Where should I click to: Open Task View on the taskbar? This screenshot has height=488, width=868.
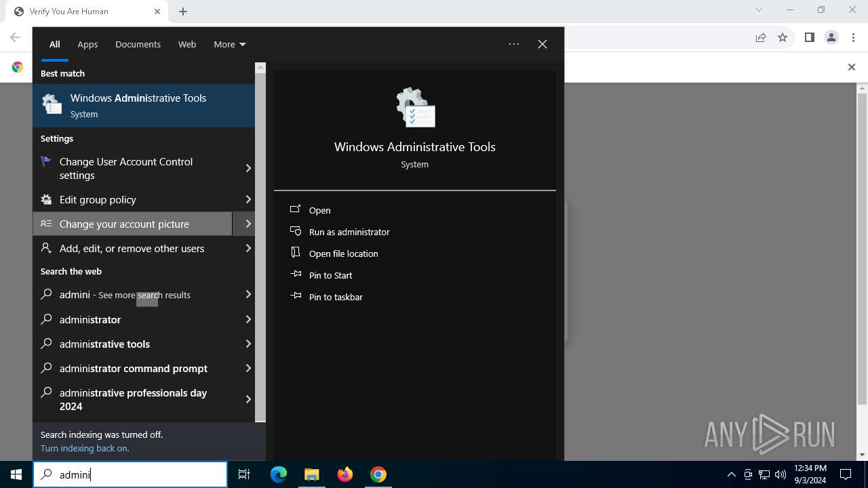coord(244,474)
